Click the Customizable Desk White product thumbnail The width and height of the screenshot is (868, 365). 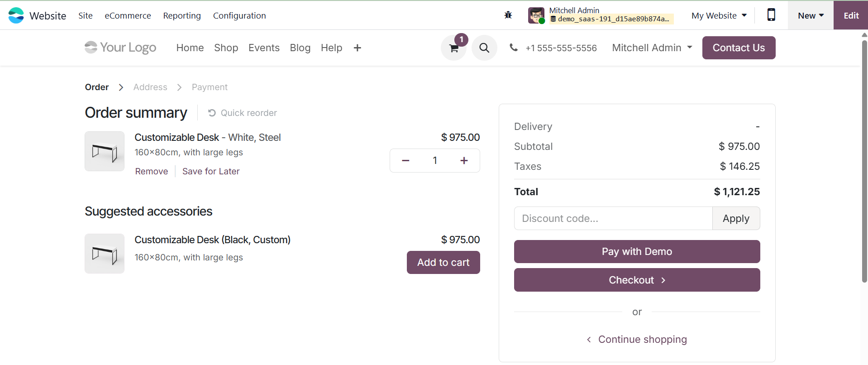pos(105,151)
